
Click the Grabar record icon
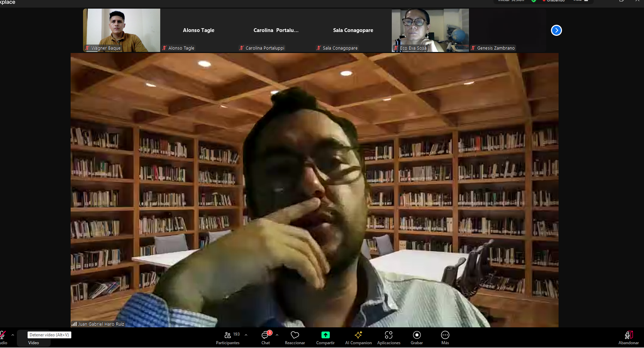417,335
